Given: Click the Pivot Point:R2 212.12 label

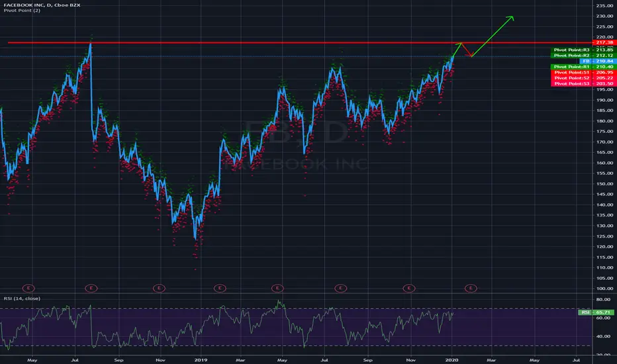Looking at the screenshot, I should 583,56.
